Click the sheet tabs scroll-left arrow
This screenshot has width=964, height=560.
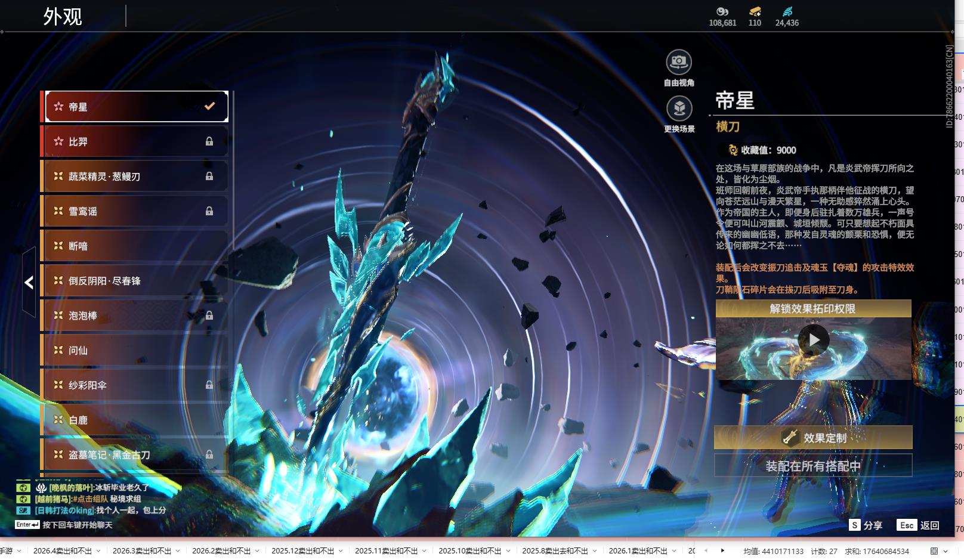[x=706, y=550]
